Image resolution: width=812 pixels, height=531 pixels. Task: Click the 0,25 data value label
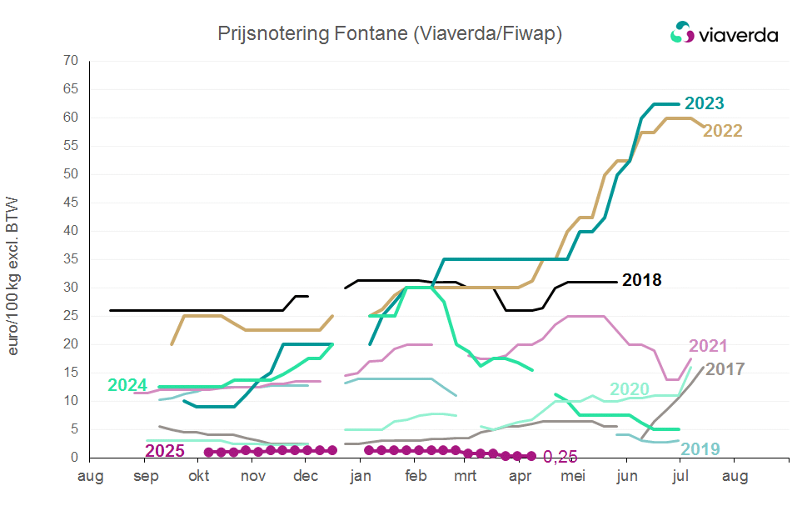click(x=560, y=457)
